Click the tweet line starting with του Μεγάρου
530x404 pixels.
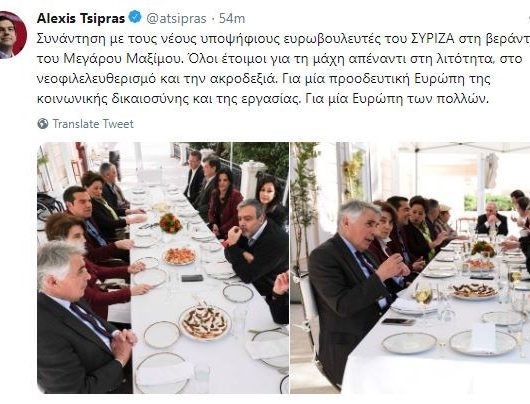(x=280, y=59)
